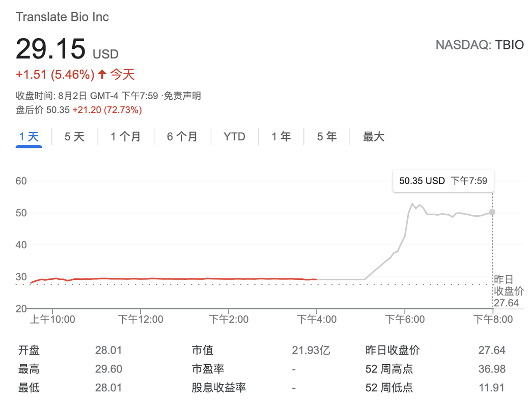Image resolution: width=532 pixels, height=407 pixels.
Task: Click the 股息收益率 label
Action: pyautogui.click(x=219, y=387)
